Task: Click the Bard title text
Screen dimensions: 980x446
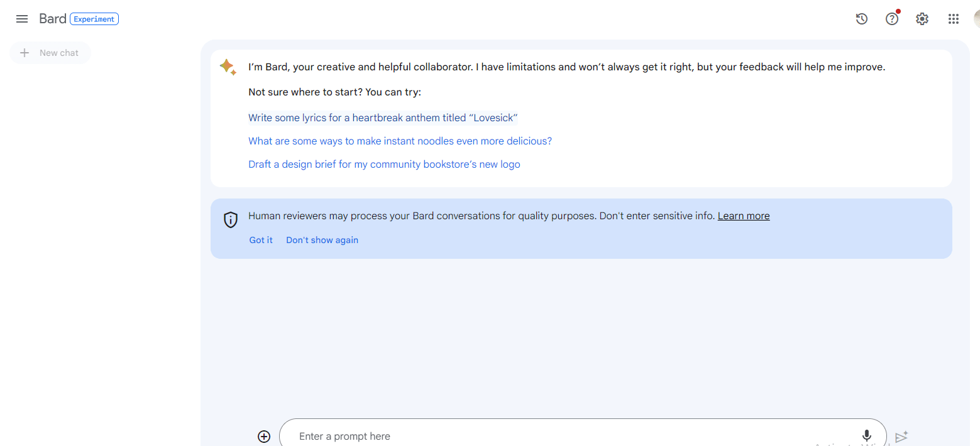Action: tap(53, 19)
